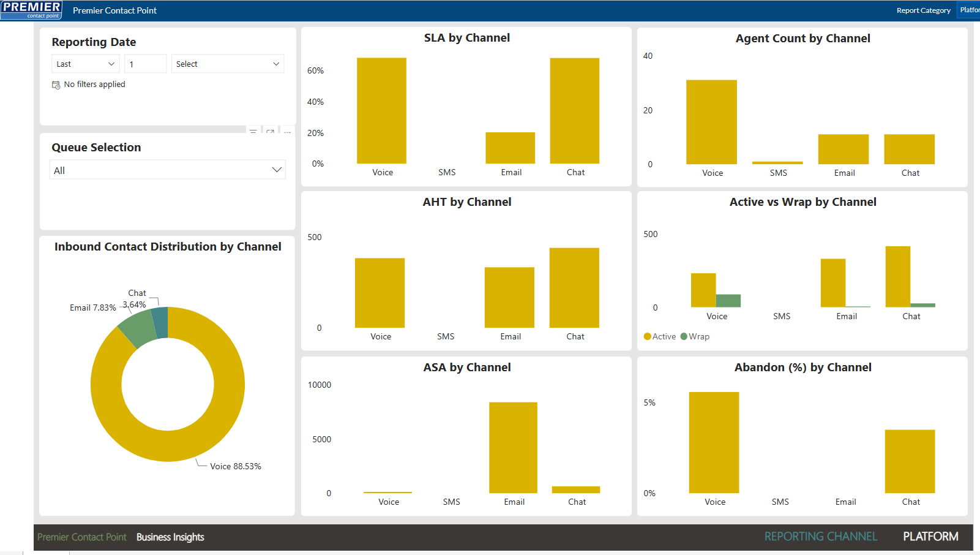Image resolution: width=980 pixels, height=555 pixels.
Task: Click the Premier contact point logo
Action: (31, 10)
